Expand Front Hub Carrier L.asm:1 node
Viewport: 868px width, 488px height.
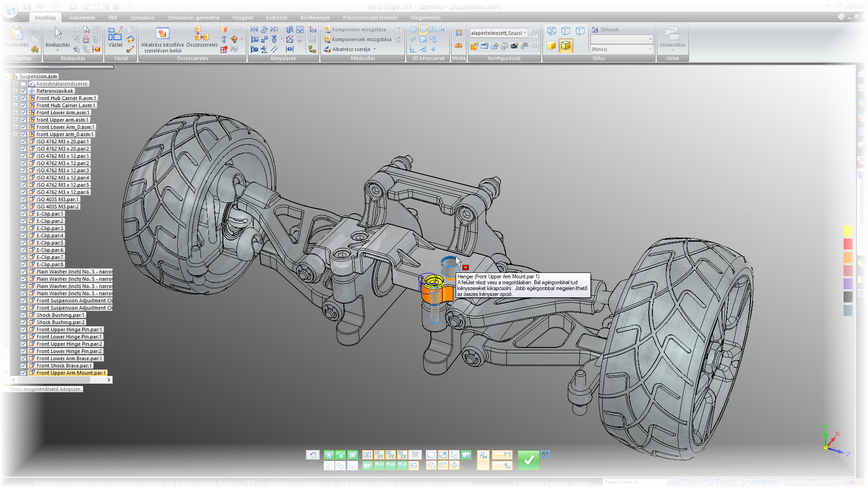pyautogui.click(x=15, y=105)
